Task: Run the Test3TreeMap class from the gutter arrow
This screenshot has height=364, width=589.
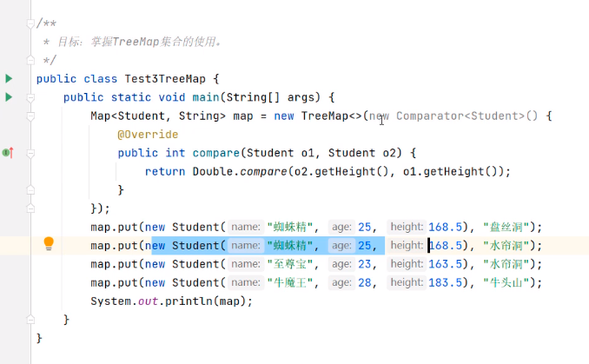Action: tap(9, 79)
